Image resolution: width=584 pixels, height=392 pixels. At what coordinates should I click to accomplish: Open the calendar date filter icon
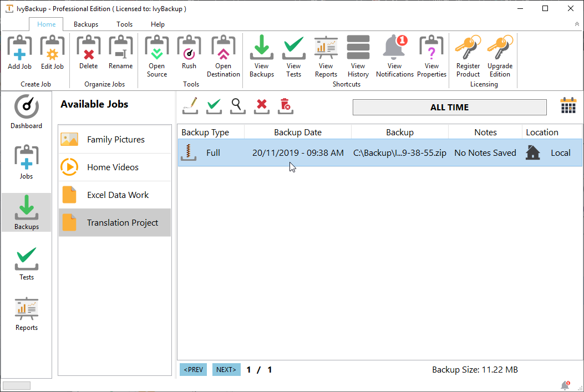(568, 106)
